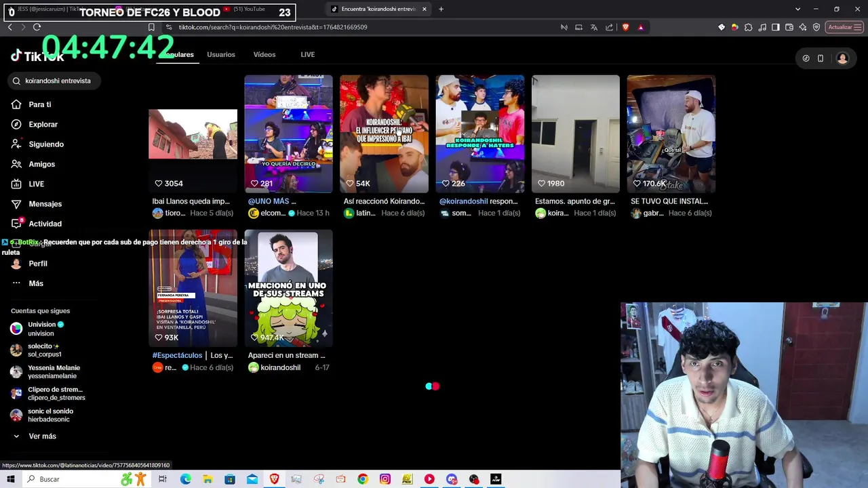Switch to the LIVE results tab
This screenshot has width=868, height=488.
click(308, 54)
